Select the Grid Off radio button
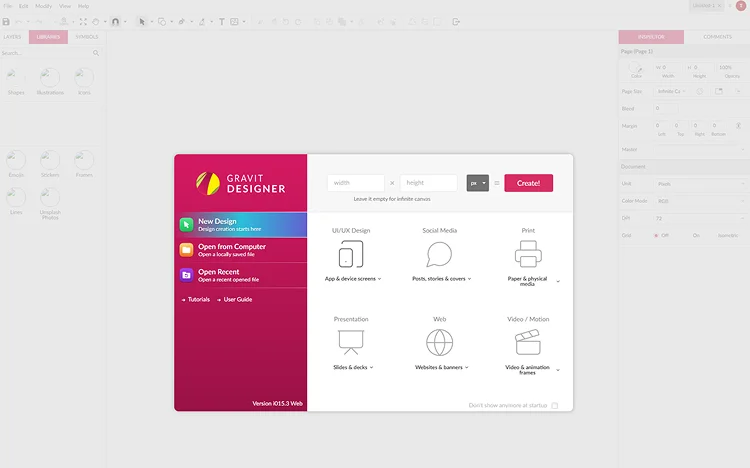Viewport: 750px width, 468px height. point(656,235)
